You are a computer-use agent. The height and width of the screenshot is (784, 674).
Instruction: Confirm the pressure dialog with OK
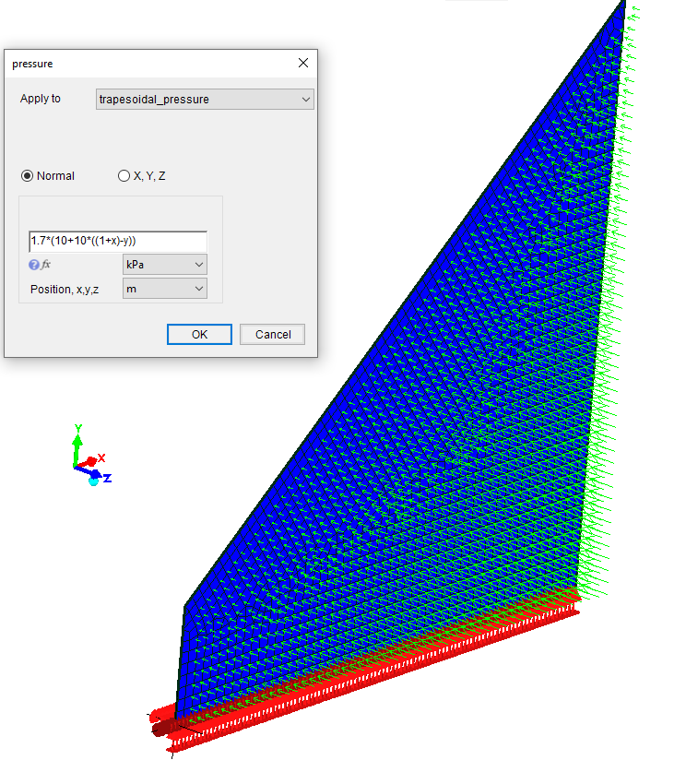[x=199, y=335]
